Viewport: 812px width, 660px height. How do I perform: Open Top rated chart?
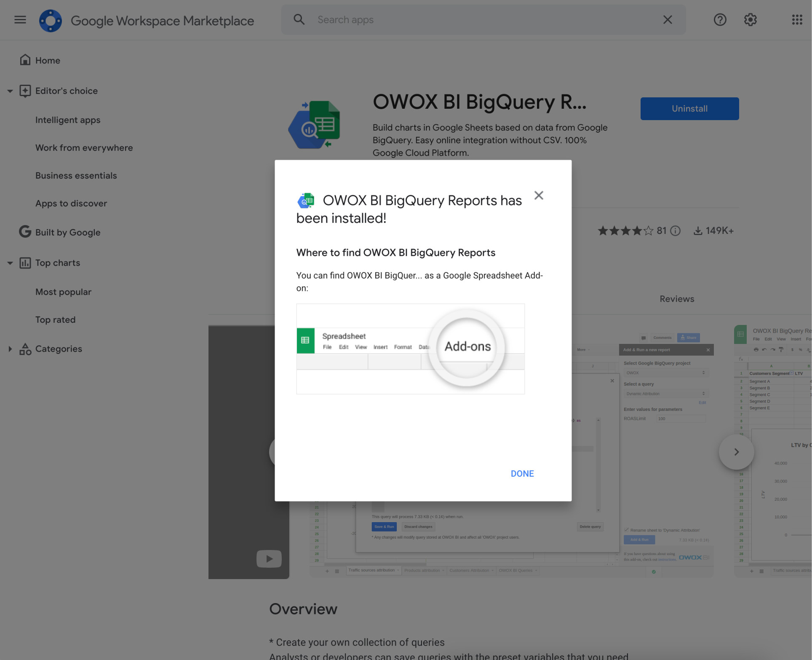coord(55,319)
